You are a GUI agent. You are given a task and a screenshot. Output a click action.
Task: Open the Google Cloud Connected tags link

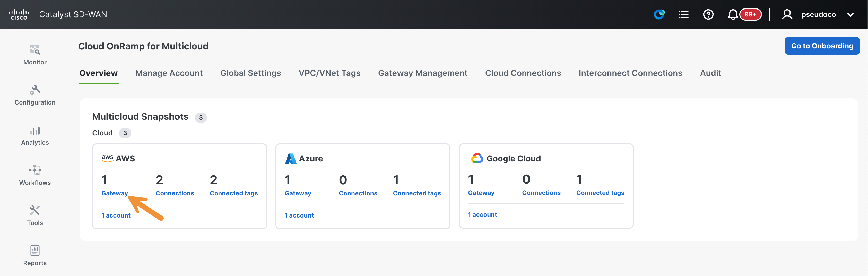click(600, 193)
